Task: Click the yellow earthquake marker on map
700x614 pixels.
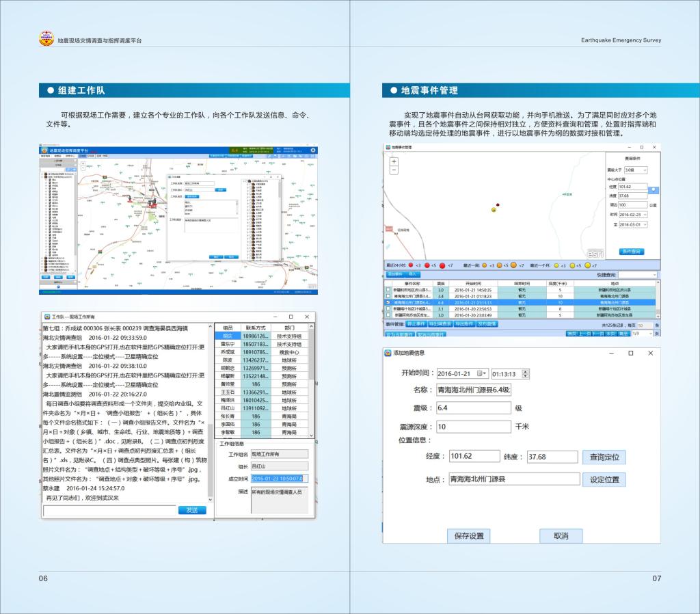Action: pyautogui.click(x=492, y=210)
